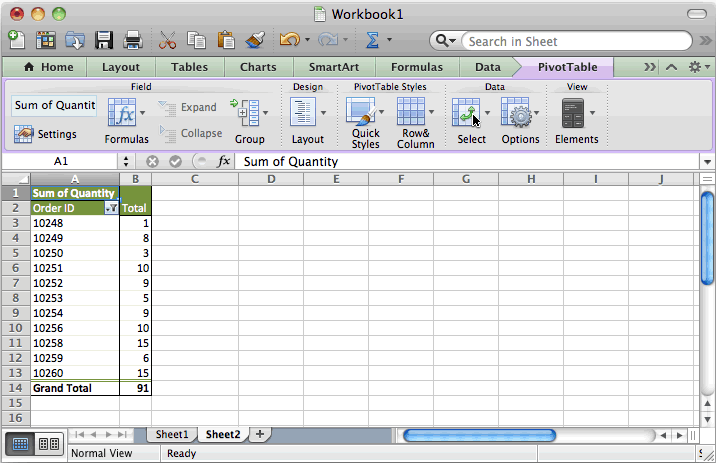The width and height of the screenshot is (716, 463).
Task: Switch to Sheet1 tab
Action: tap(172, 434)
